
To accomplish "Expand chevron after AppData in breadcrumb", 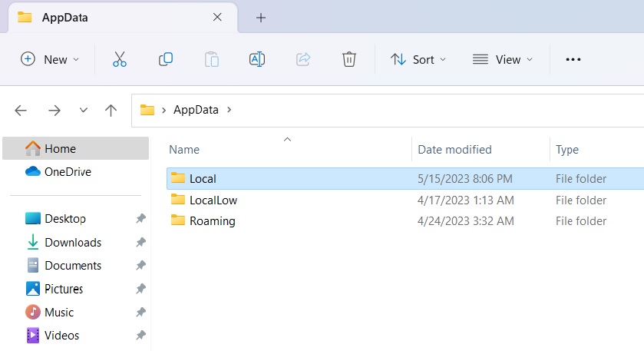I will pos(230,110).
